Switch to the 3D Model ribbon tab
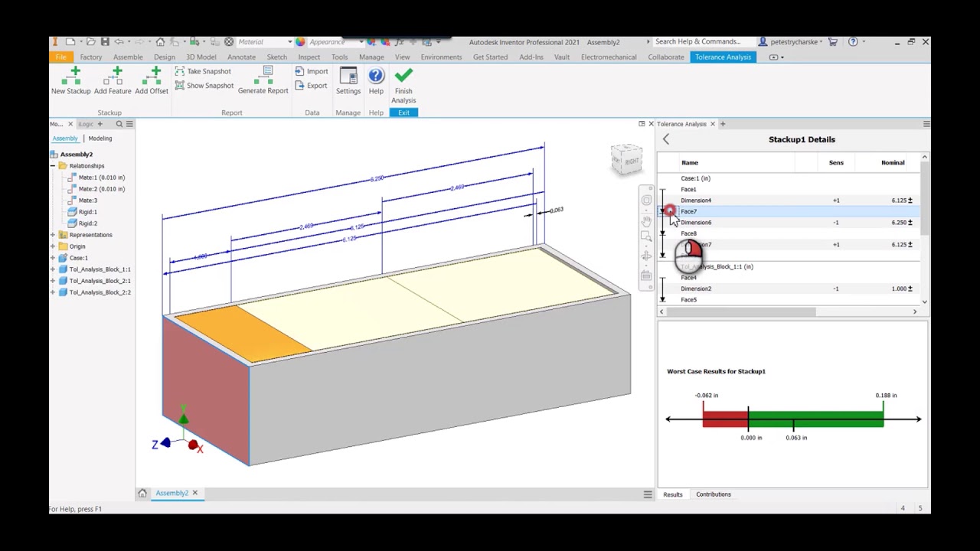The height and width of the screenshot is (551, 980). click(x=201, y=57)
